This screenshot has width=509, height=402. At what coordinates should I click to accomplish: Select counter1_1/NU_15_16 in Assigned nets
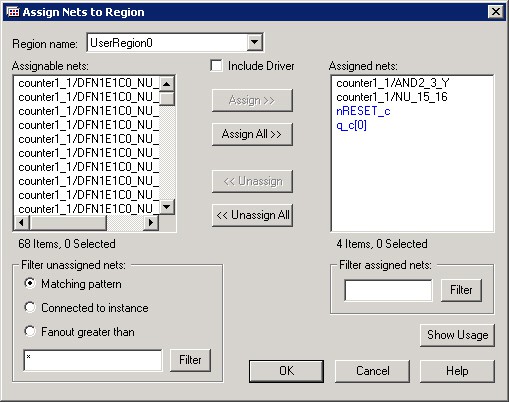(x=392, y=97)
